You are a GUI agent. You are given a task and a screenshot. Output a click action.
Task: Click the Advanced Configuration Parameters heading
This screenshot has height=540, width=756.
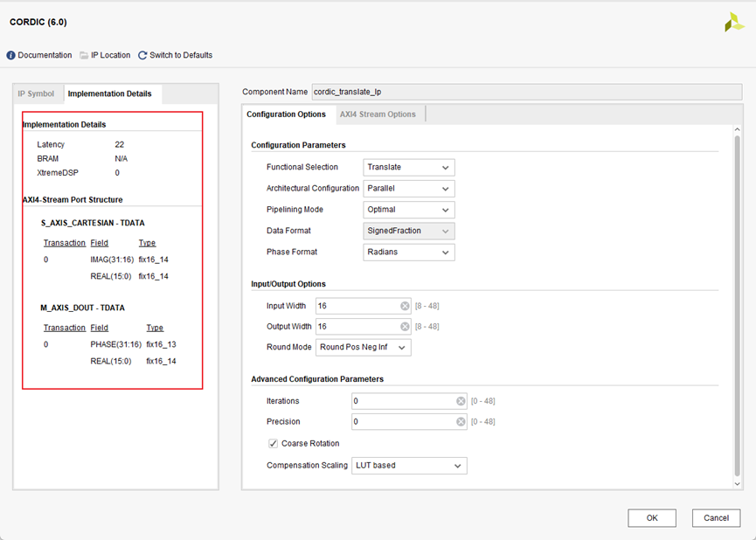point(317,379)
